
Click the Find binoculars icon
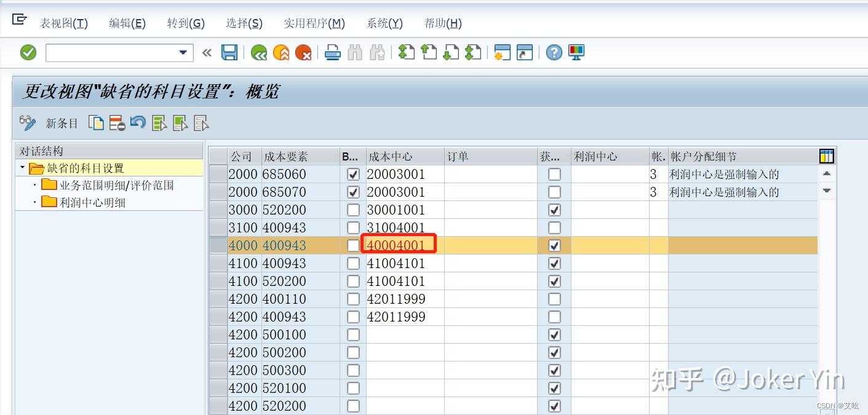(x=354, y=52)
